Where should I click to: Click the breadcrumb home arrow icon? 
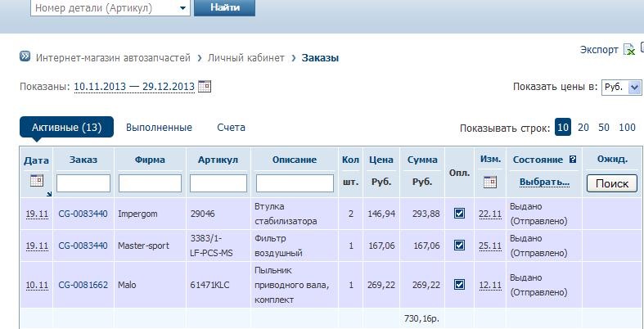tap(25, 56)
